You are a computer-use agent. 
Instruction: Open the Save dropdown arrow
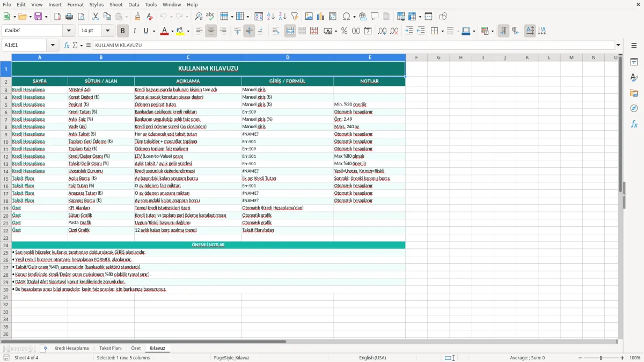46,17
